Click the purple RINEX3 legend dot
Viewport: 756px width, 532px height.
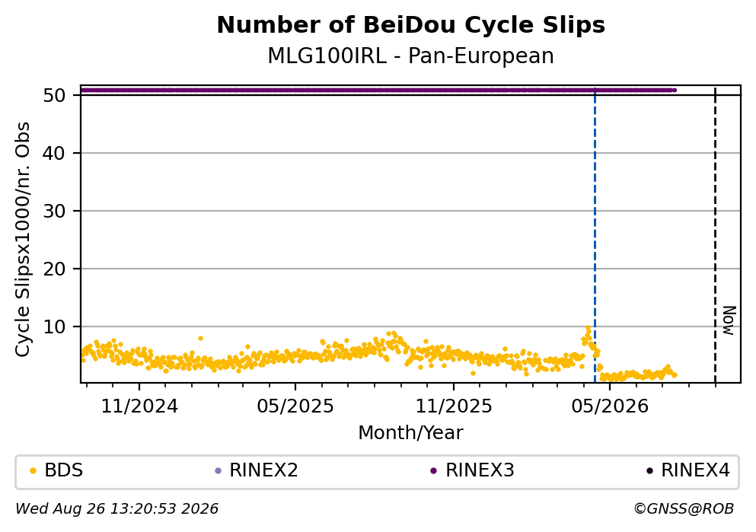[x=433, y=471]
